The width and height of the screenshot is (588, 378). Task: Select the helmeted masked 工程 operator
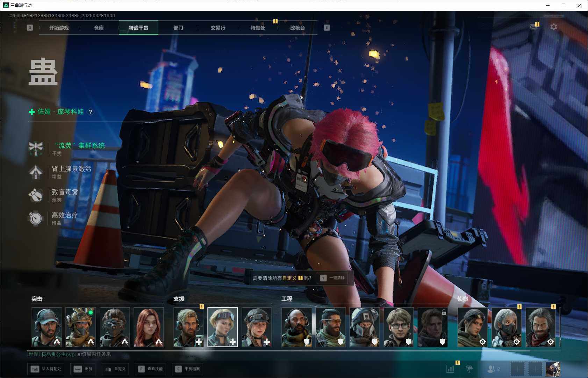click(x=365, y=327)
